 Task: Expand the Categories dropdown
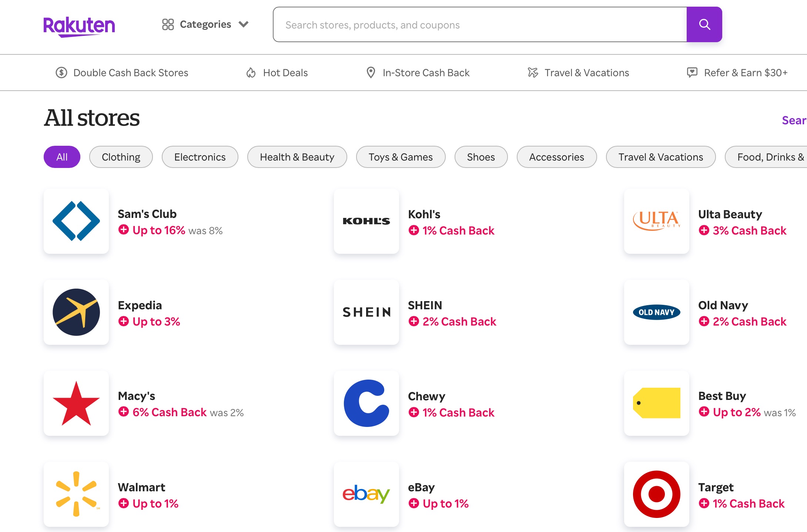pos(205,24)
